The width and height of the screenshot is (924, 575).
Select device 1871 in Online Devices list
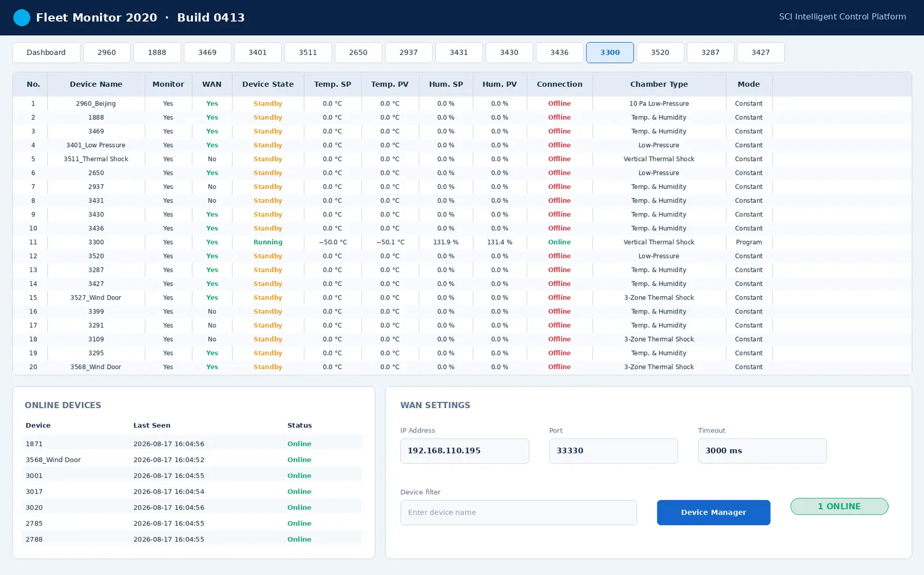pyautogui.click(x=192, y=444)
